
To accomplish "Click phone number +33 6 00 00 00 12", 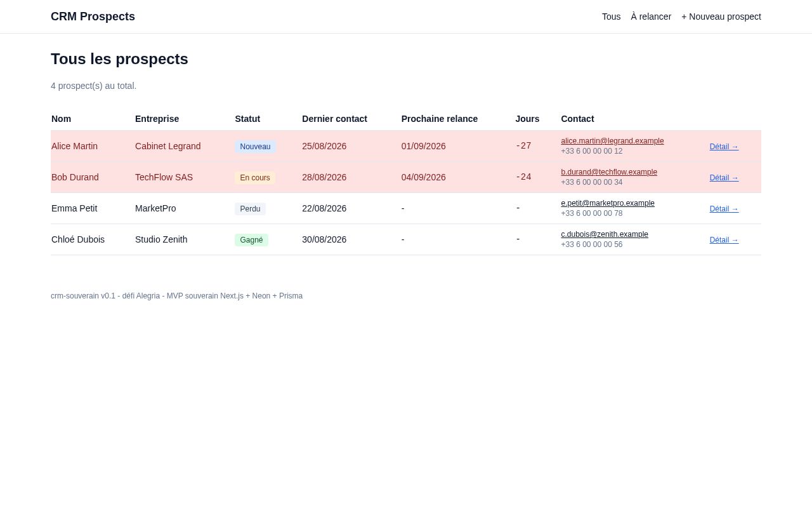I will pyautogui.click(x=592, y=151).
